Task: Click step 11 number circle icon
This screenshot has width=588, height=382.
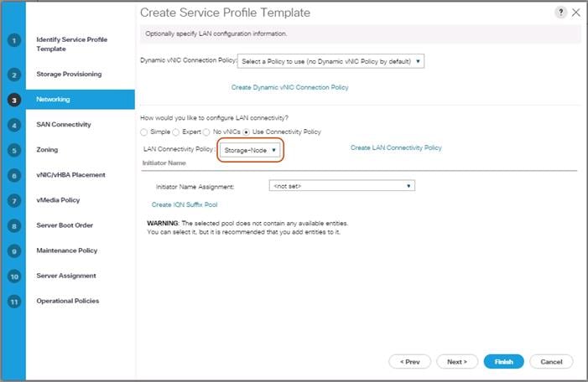Action: click(13, 302)
